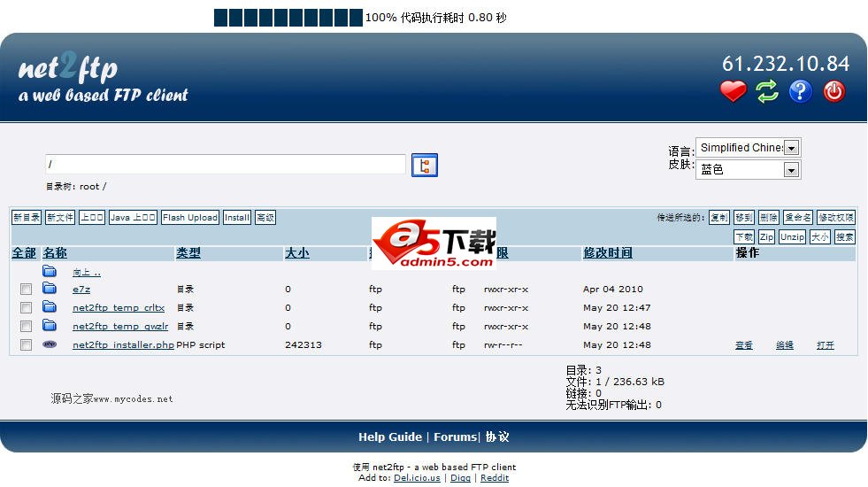Click the folder icon of net2ftp_temp_crltx
This screenshot has width=868, height=487.
50,307
